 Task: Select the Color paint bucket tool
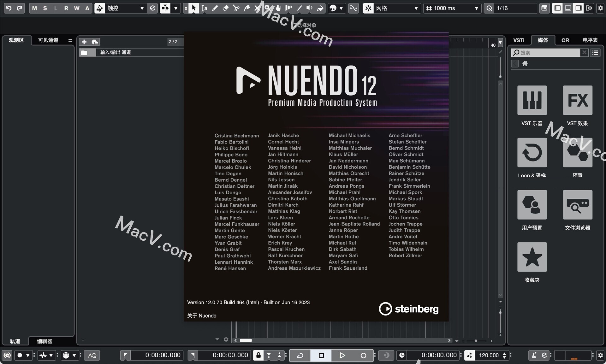pyautogui.click(x=320, y=8)
